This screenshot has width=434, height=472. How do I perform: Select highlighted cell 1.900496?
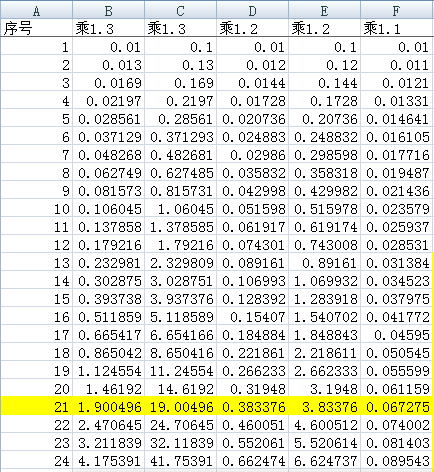point(108,407)
